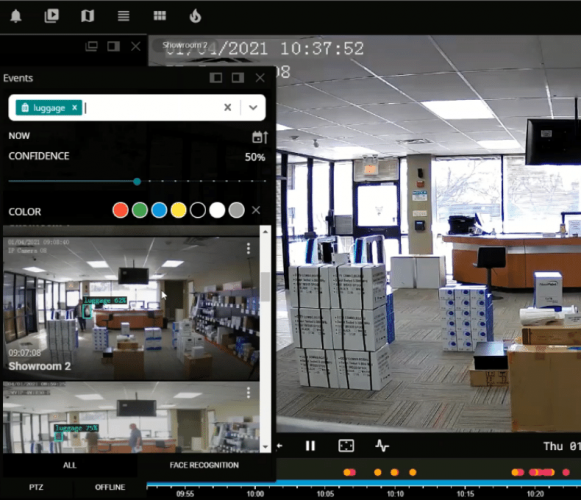Open the list view icon
The image size is (581, 500).
(123, 16)
